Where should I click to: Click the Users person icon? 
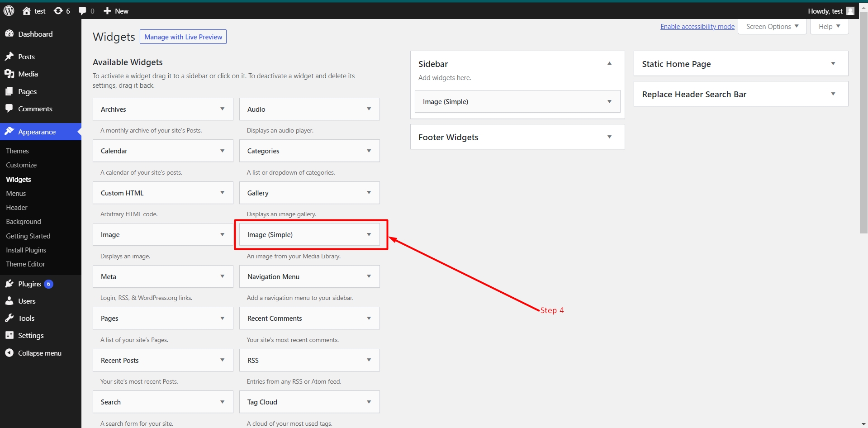pos(9,301)
